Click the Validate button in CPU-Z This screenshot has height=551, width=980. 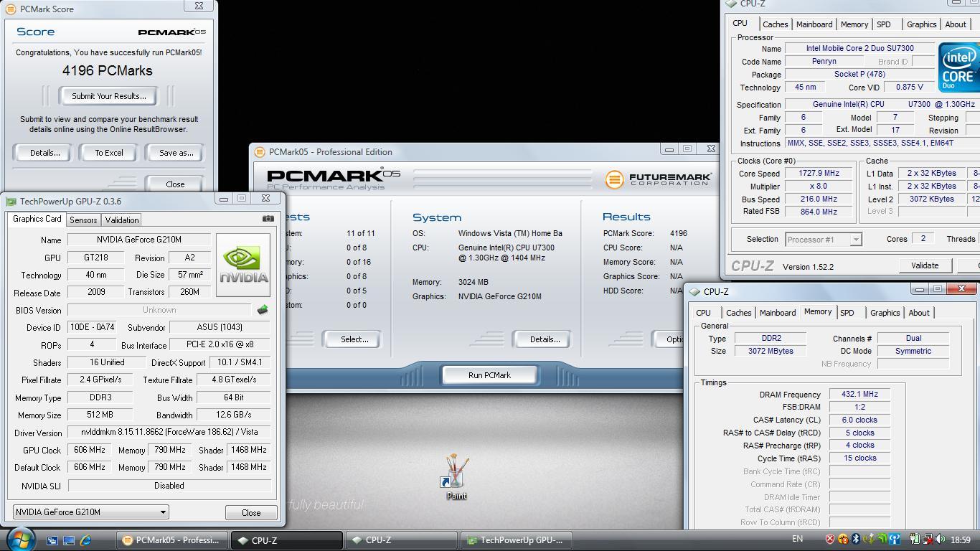click(x=925, y=265)
